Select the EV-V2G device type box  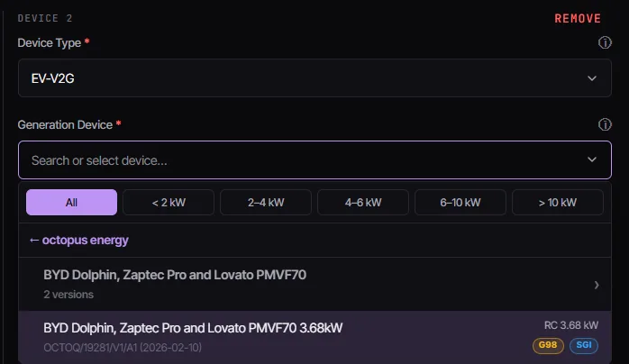[314, 78]
